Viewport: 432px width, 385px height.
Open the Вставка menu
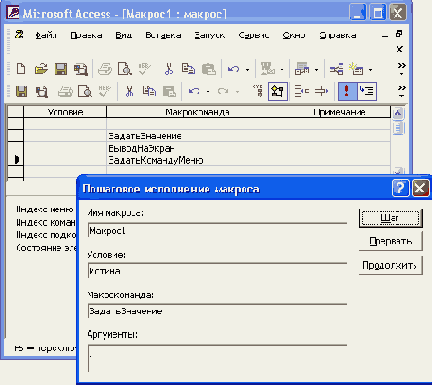(x=163, y=35)
